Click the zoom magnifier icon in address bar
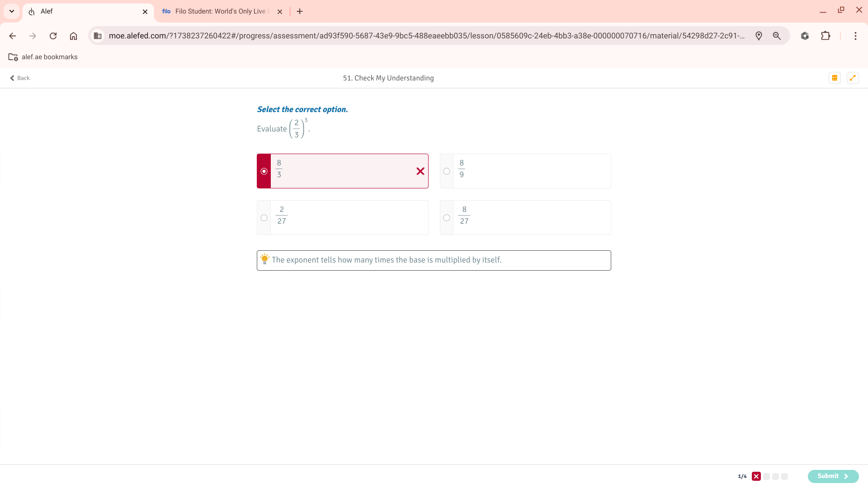This screenshot has width=868, height=488. 777,36
